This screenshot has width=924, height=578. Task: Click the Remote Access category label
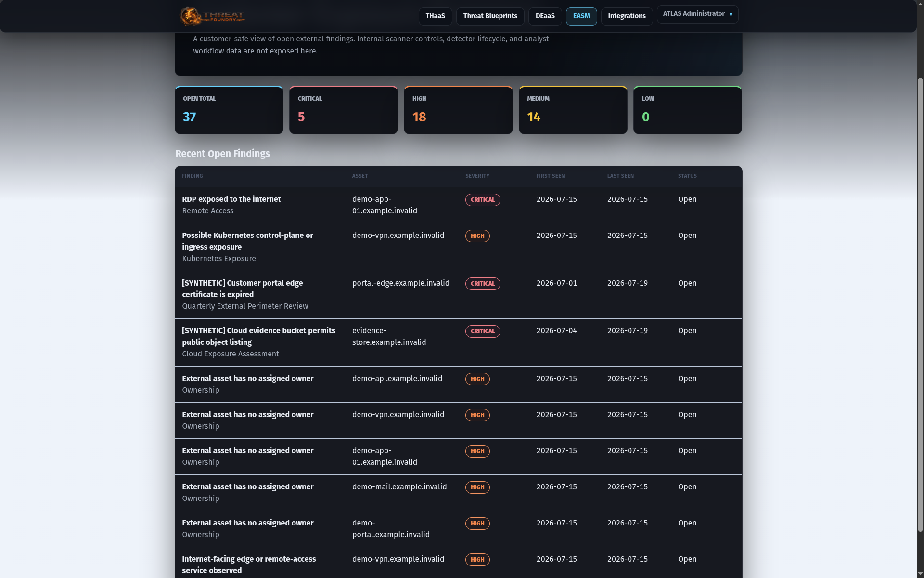pos(207,211)
